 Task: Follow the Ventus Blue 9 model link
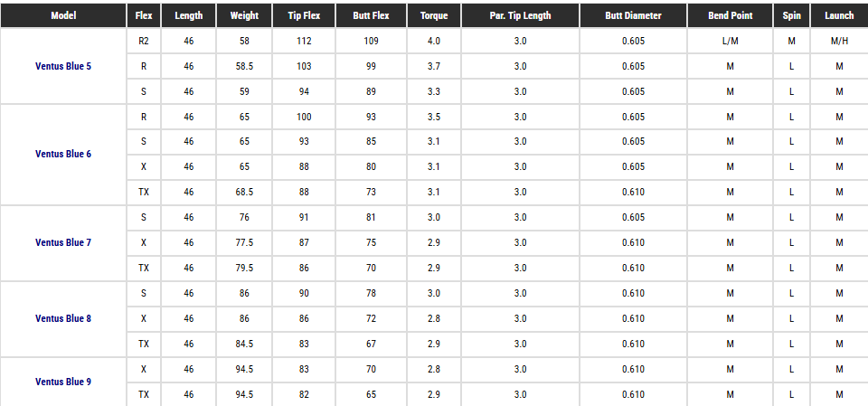pos(63,382)
